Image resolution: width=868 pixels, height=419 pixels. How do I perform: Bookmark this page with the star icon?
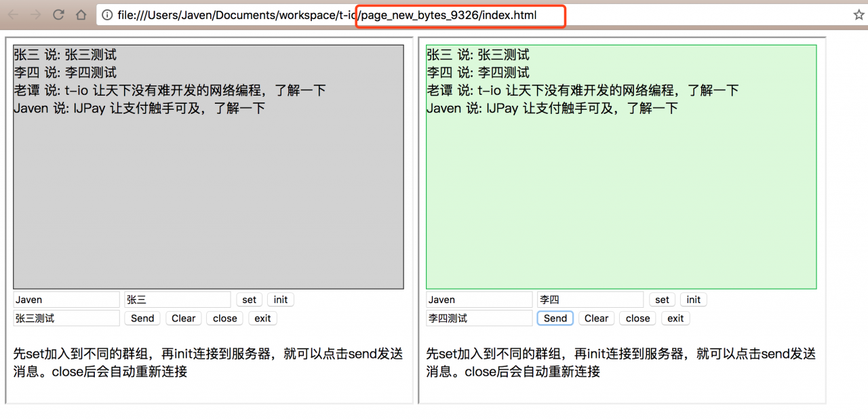click(859, 15)
